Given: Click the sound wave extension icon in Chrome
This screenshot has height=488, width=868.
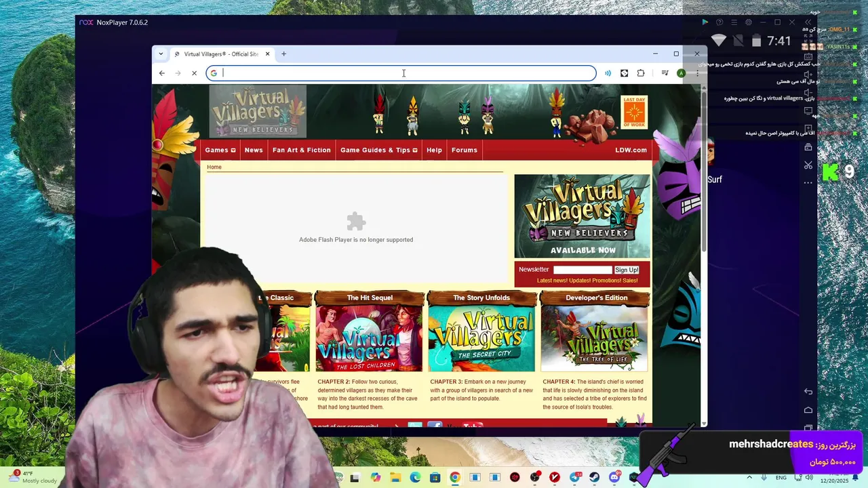Looking at the screenshot, I should coord(608,73).
